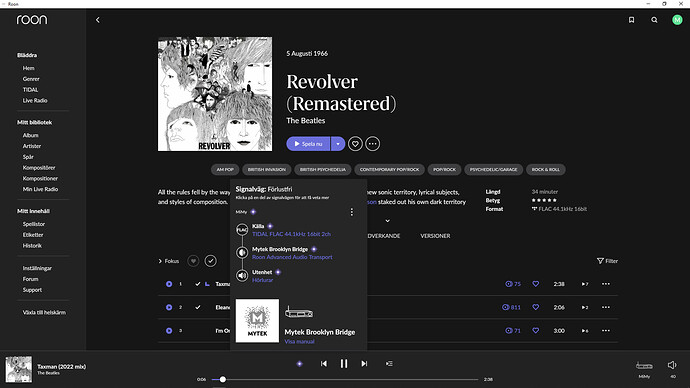Toggle the heart filter next to Fokus
This screenshot has width=690, height=388.
[x=193, y=261]
